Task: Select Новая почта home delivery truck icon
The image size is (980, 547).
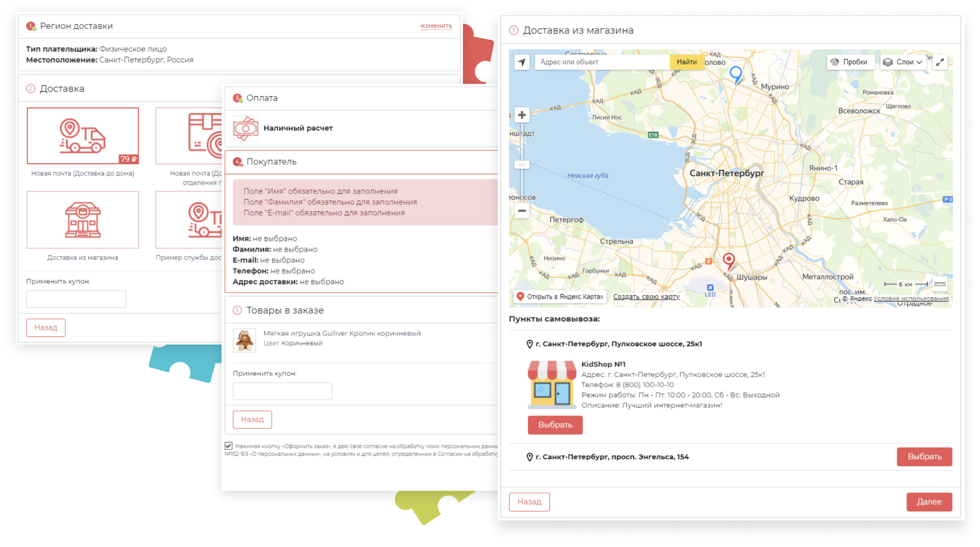Action: coord(82,136)
